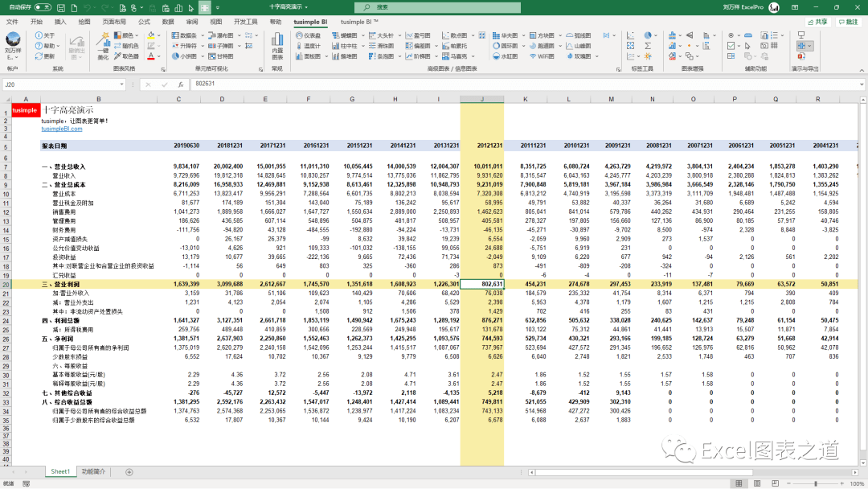Select the WiFi图 chart icon
The height and width of the screenshot is (489, 868).
(x=542, y=56)
